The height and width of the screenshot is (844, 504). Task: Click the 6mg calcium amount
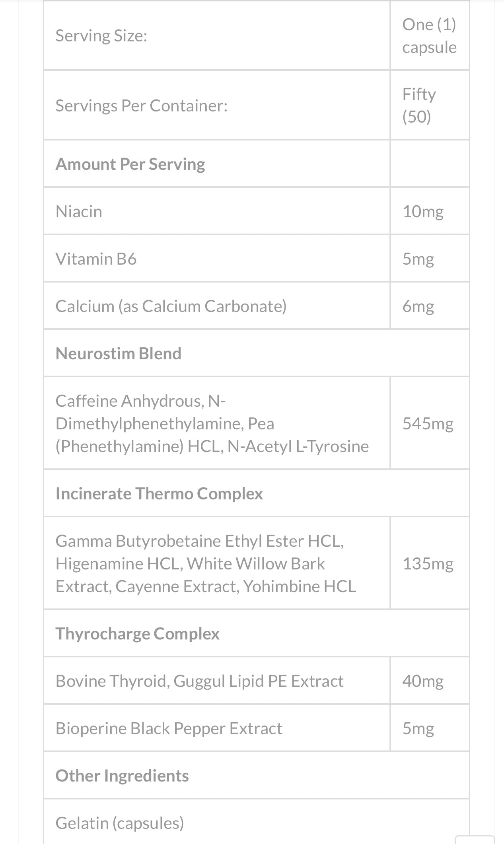(418, 306)
